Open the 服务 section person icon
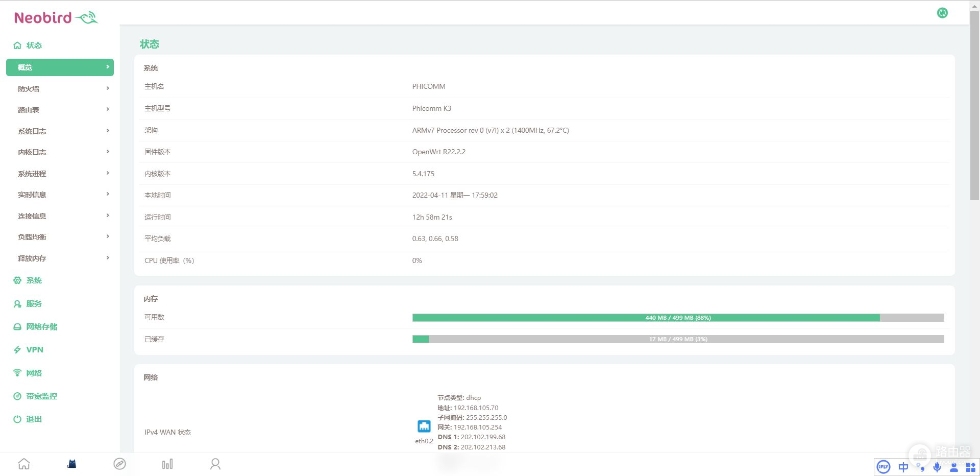Viewport: 980px width, 476px height. (x=17, y=304)
